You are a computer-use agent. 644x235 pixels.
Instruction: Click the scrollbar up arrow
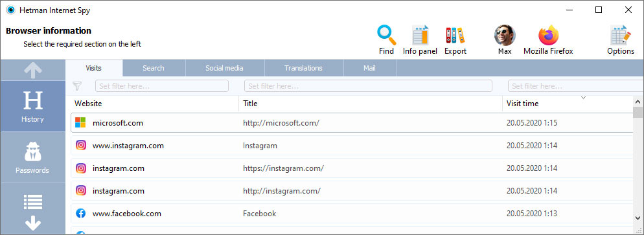coord(638,101)
